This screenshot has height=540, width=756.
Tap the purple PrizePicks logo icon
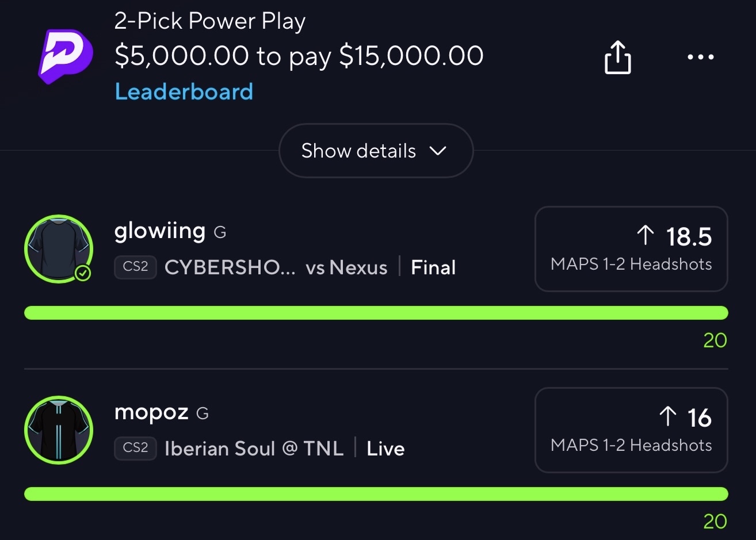(65, 56)
